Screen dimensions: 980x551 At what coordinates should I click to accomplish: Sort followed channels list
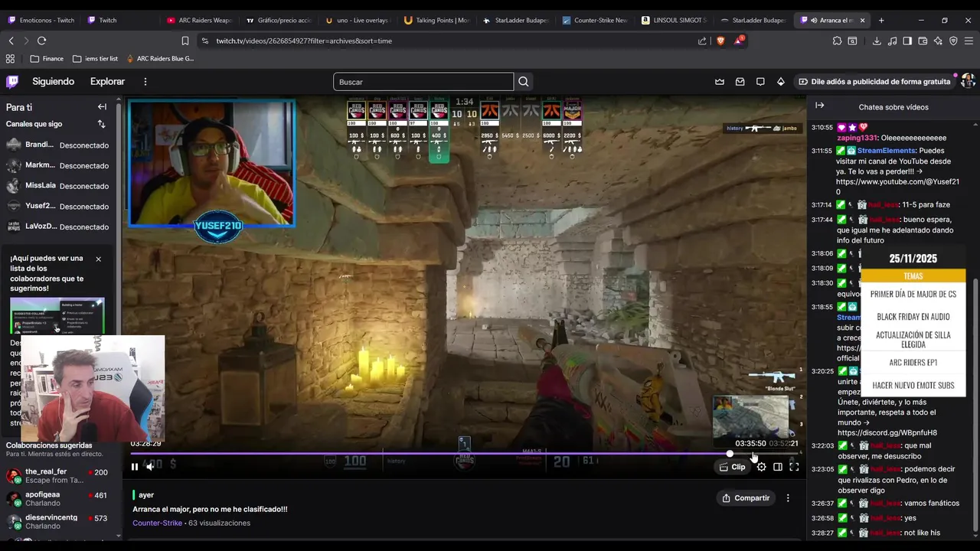click(x=101, y=124)
